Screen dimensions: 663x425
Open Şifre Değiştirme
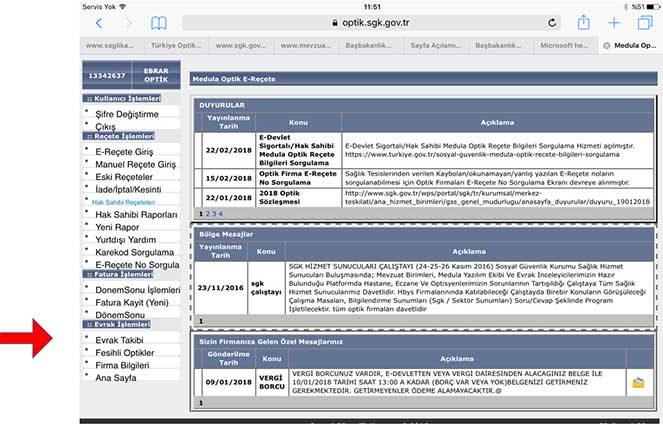coord(127,114)
